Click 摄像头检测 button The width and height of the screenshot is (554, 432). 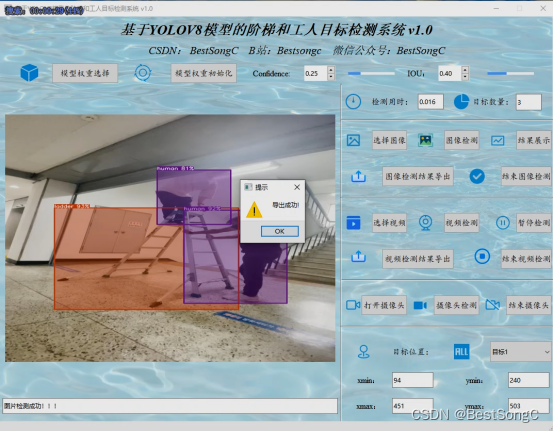coord(456,305)
